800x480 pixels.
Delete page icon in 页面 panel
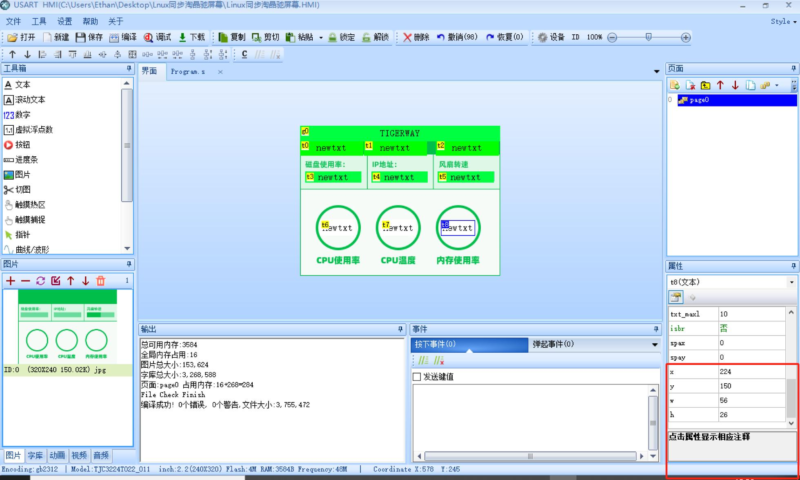[690, 85]
